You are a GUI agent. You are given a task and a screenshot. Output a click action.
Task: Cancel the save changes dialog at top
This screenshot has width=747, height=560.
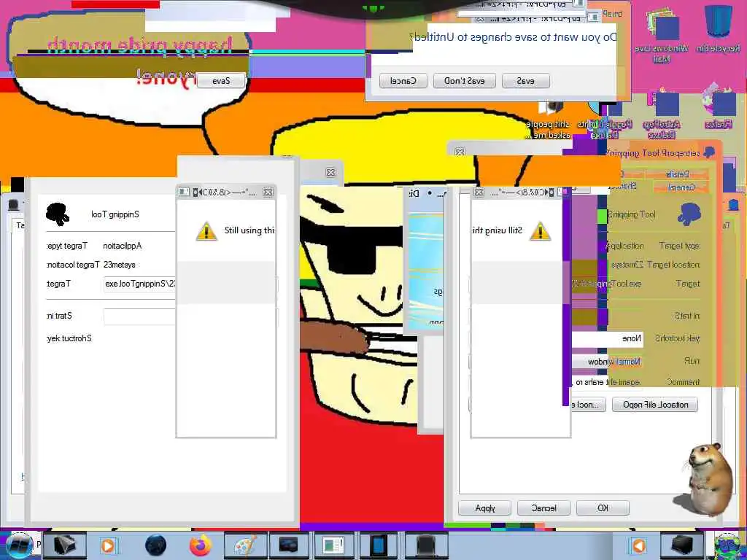coord(403,81)
